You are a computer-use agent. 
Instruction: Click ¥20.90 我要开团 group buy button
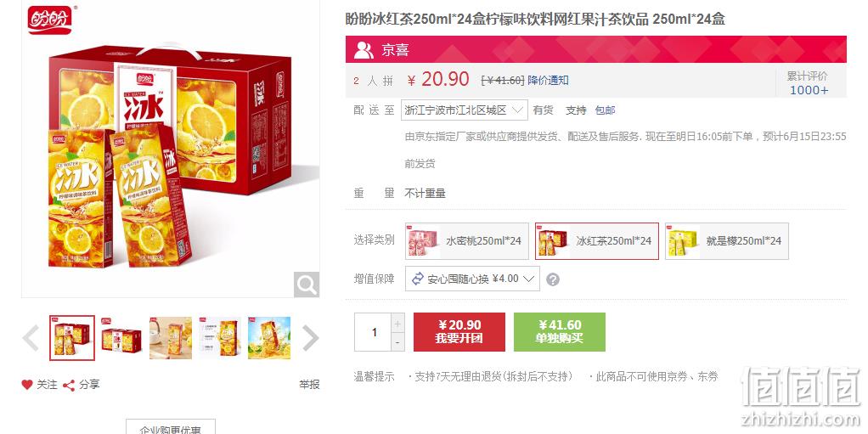click(x=459, y=332)
